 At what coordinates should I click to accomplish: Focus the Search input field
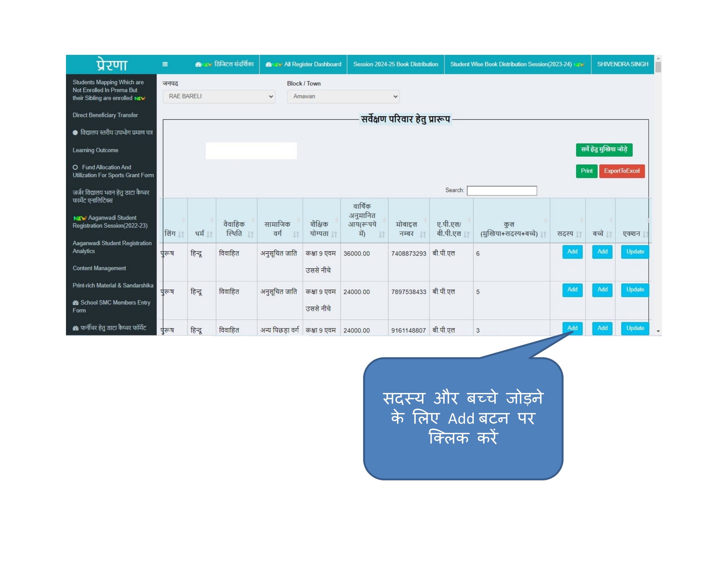tap(502, 191)
